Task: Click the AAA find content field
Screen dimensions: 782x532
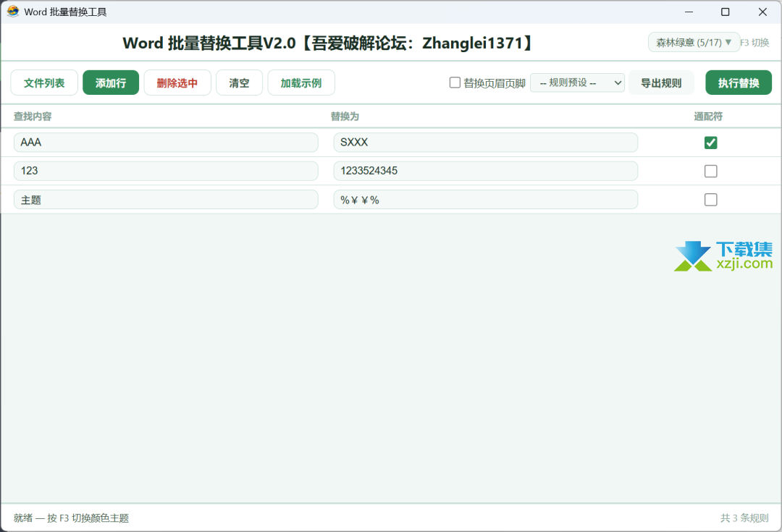Action: coord(166,142)
